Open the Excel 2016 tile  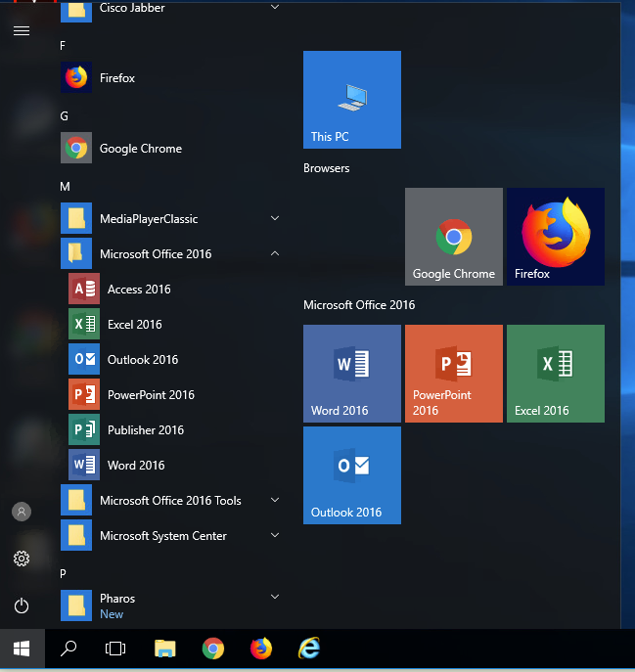tap(556, 374)
